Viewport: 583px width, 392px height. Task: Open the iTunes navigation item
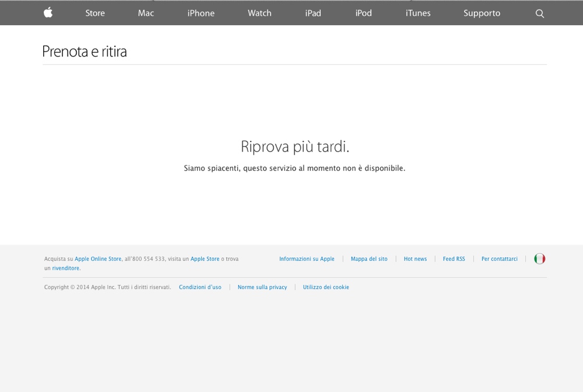417,13
